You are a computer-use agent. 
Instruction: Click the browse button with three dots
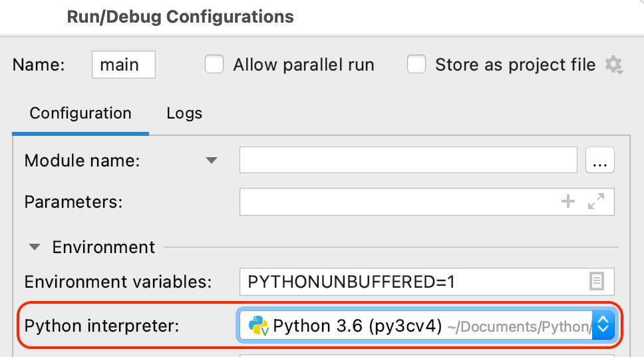[x=599, y=161]
